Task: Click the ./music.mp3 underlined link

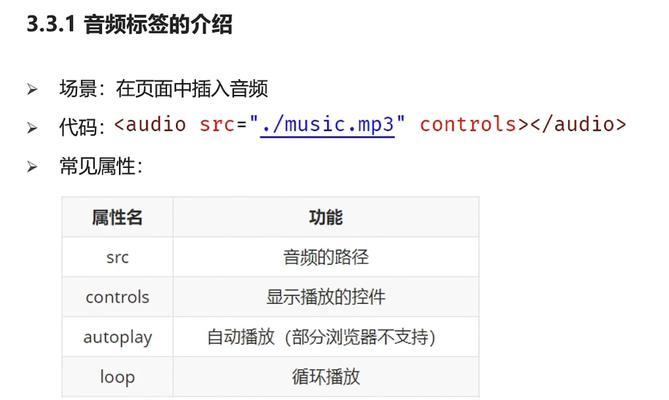Action: point(327,126)
